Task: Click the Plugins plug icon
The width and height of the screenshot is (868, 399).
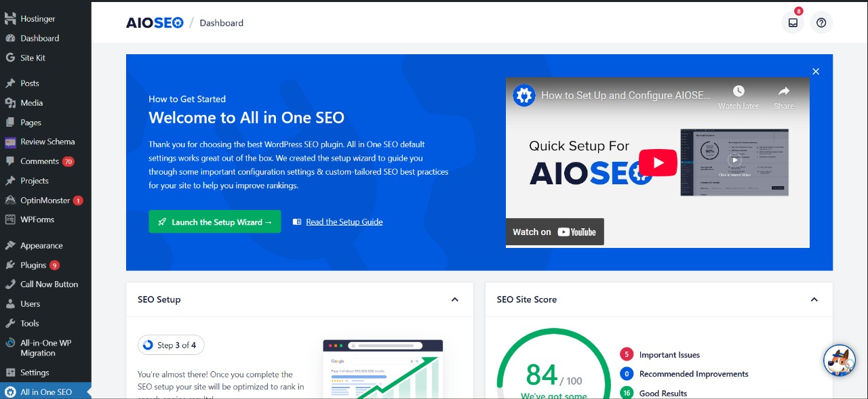Action: pos(10,265)
